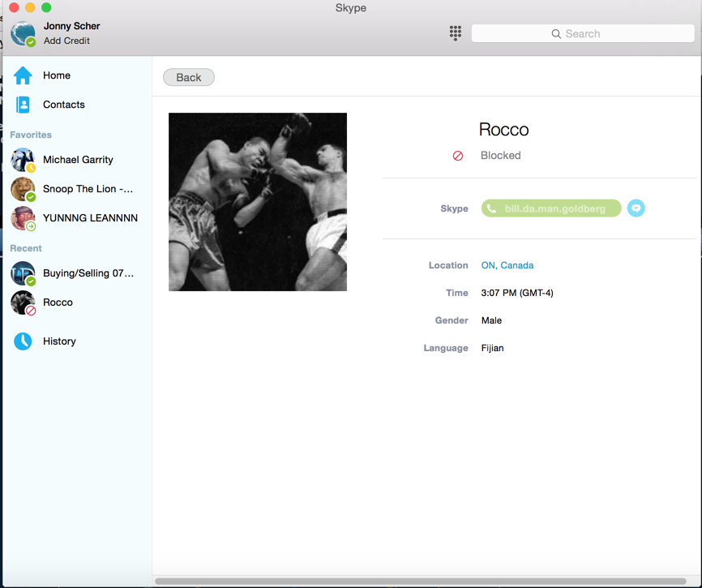Click the phone icon in Skype call button
Screen dimensions: 702x588
coord(491,208)
